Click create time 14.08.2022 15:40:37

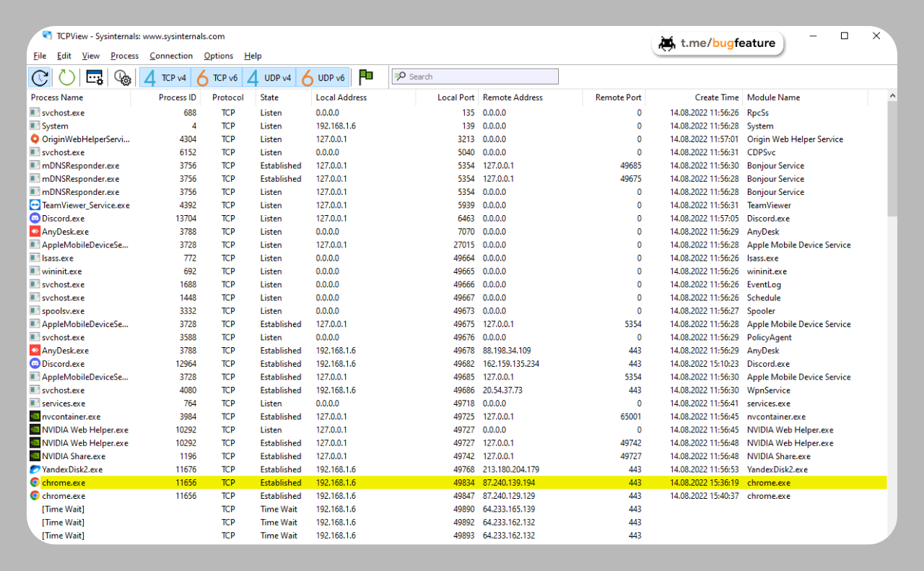click(x=705, y=496)
